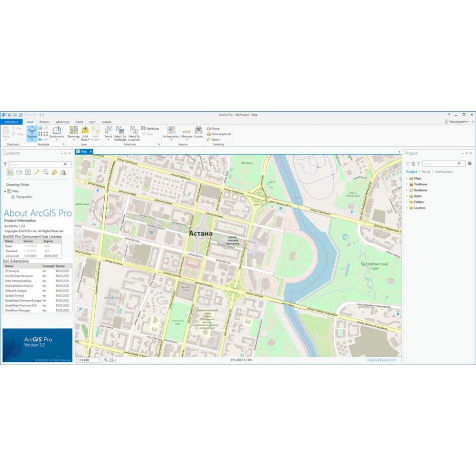Switch to the ANALYSIS ribbon tab

[x=63, y=122]
